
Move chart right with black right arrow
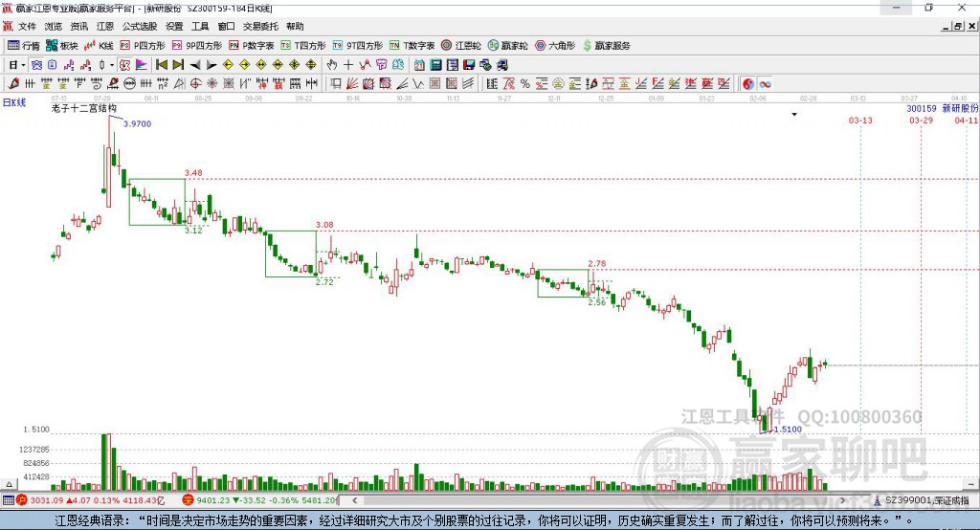(x=212, y=65)
